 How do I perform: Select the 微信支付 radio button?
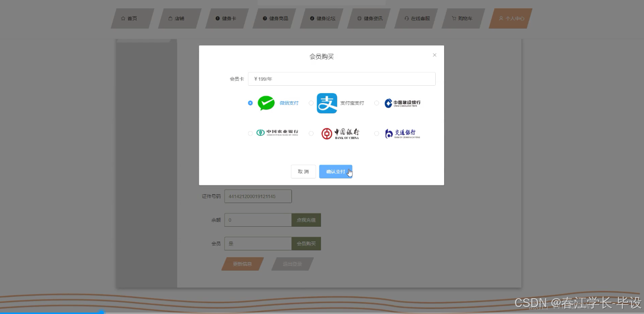(x=250, y=103)
